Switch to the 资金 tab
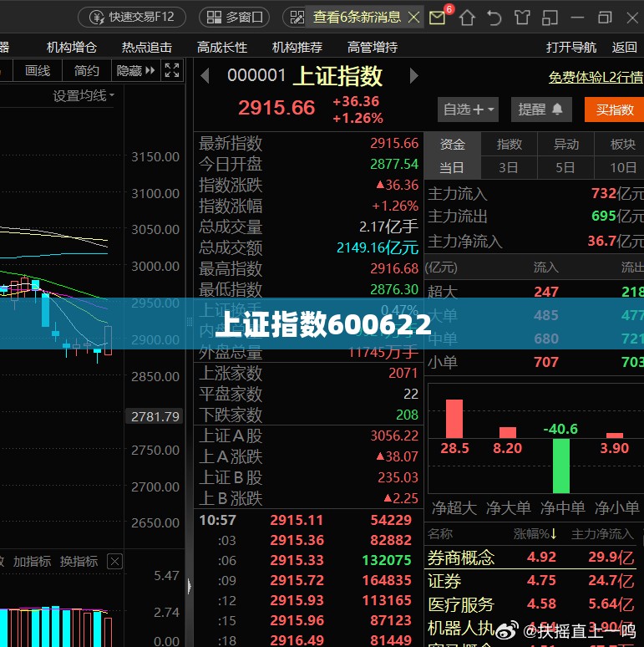644x647 pixels. click(452, 144)
